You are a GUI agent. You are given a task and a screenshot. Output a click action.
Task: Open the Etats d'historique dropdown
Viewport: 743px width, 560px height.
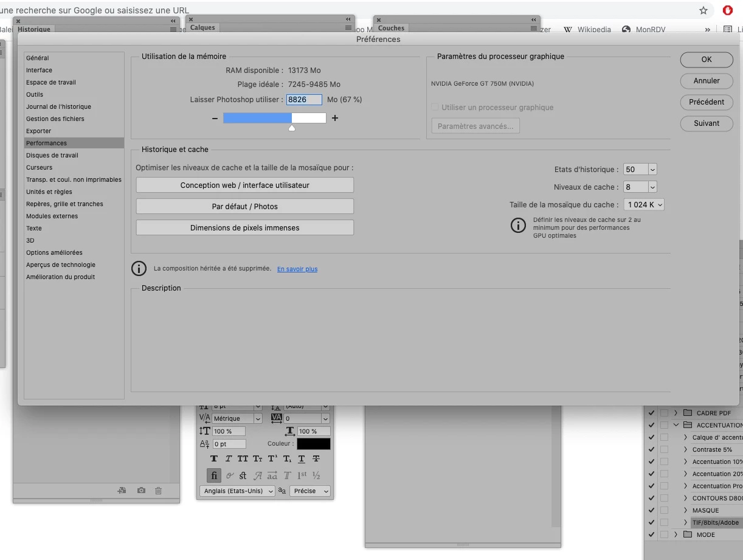coord(652,170)
